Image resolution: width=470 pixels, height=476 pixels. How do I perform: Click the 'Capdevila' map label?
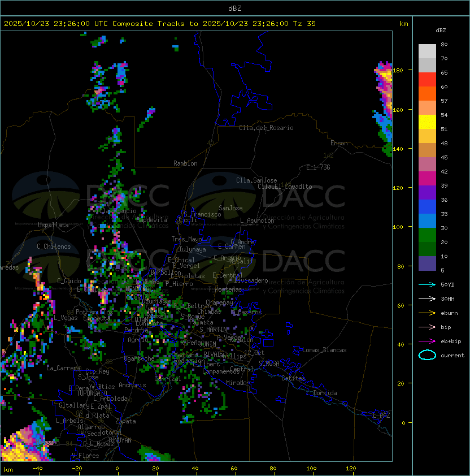coord(152,220)
